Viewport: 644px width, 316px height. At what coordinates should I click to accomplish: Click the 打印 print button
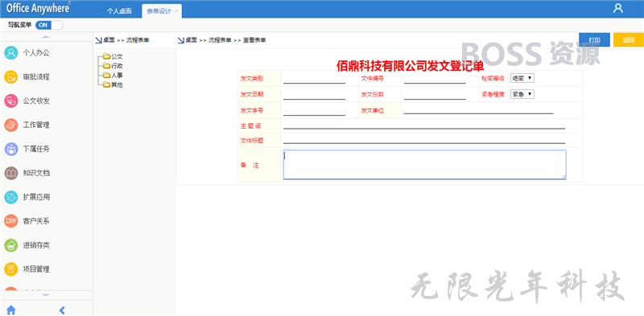594,40
